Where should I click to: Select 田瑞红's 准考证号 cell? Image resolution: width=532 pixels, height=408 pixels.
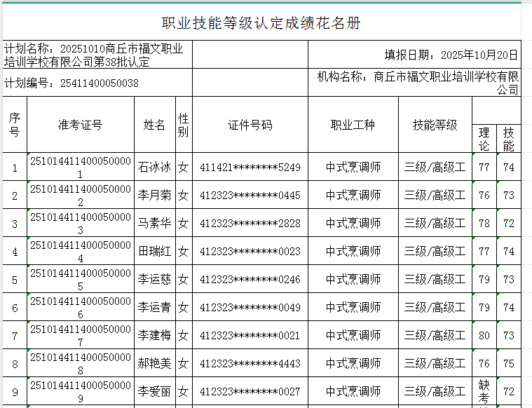tap(80, 251)
